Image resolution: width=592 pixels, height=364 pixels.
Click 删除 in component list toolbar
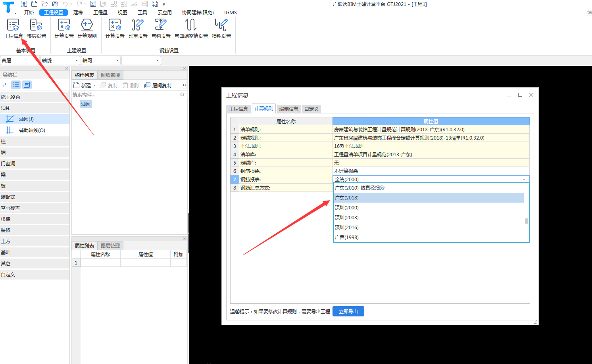pos(131,85)
